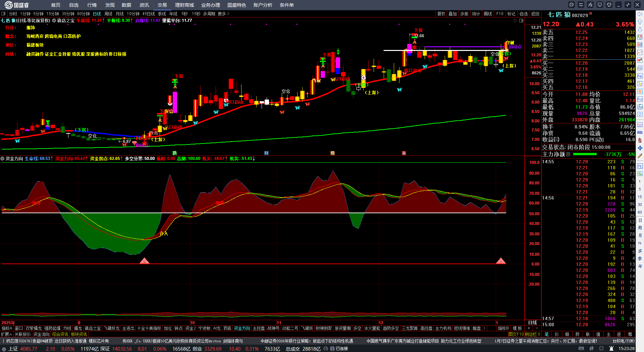
Task: Toggle 多股 multi-stock view
Action: (464, 14)
